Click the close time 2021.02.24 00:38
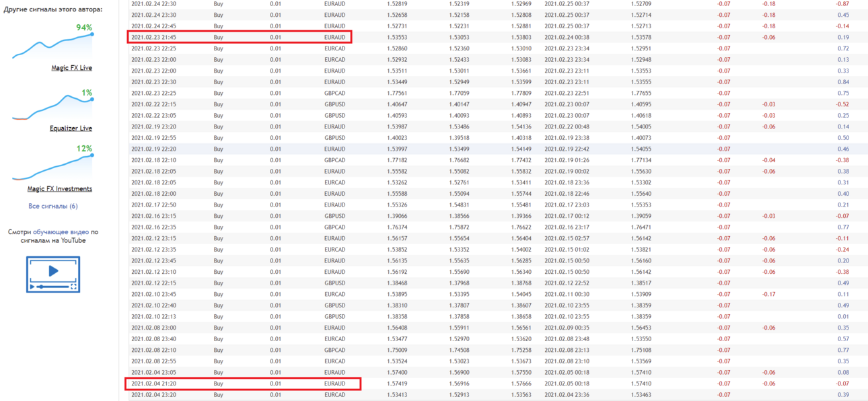The image size is (868, 401). pos(567,37)
